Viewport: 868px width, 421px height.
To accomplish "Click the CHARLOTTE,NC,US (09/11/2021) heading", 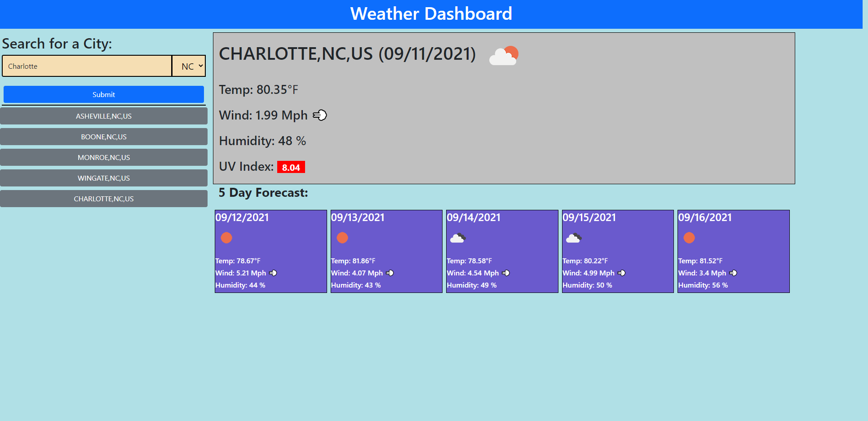I will click(347, 54).
